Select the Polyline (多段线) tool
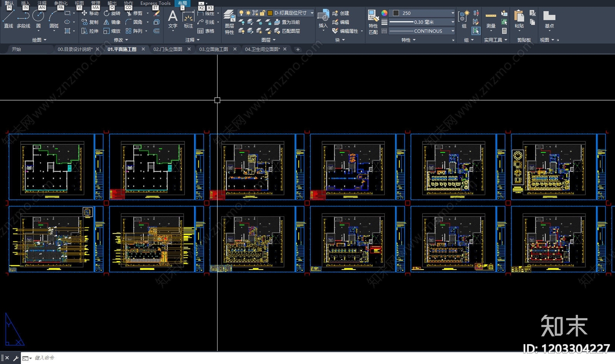The image size is (615, 364). 23,19
